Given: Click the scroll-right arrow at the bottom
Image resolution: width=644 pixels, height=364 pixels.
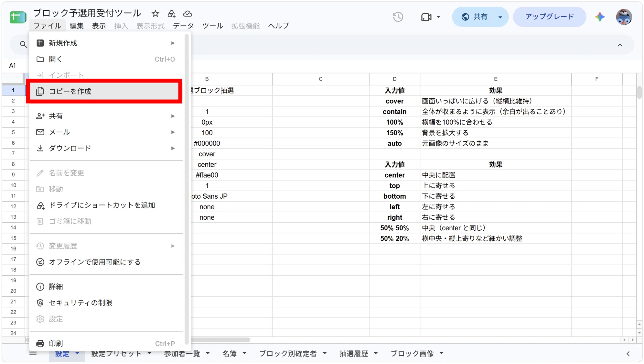Looking at the screenshot, I should click(633, 340).
